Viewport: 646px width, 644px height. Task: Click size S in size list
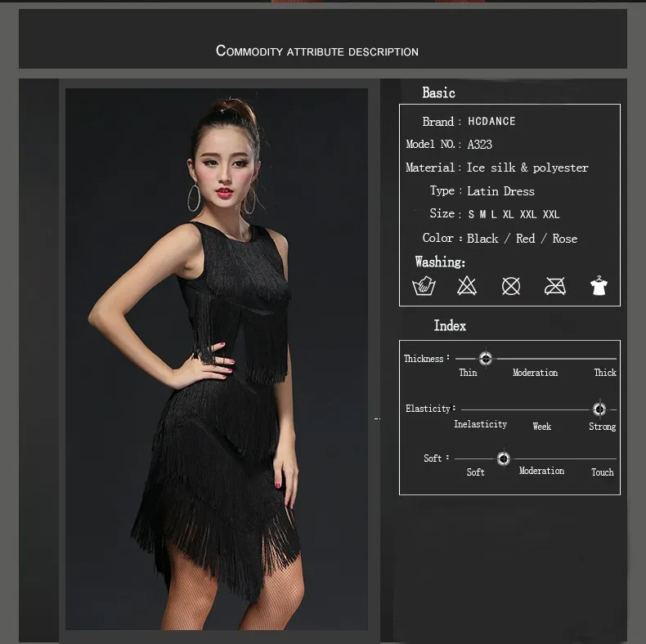(x=471, y=214)
